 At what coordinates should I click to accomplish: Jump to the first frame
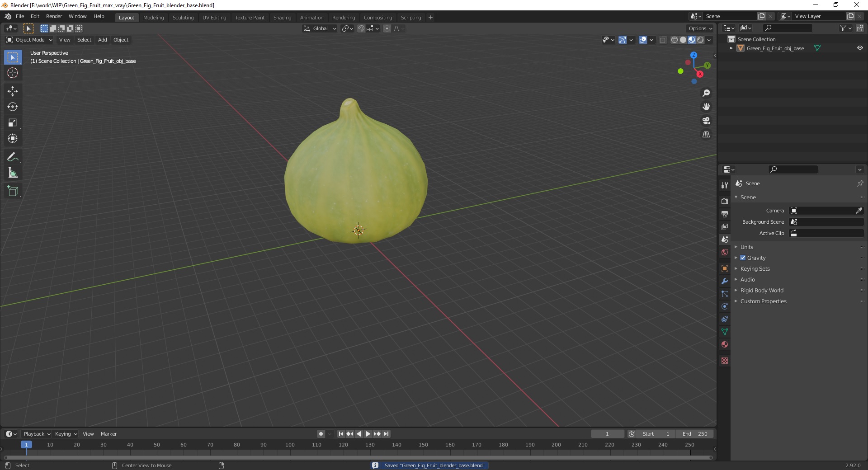pyautogui.click(x=341, y=434)
